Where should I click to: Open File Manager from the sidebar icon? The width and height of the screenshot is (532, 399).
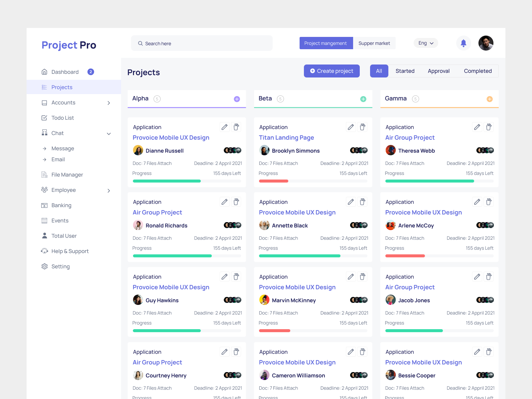[x=45, y=175]
